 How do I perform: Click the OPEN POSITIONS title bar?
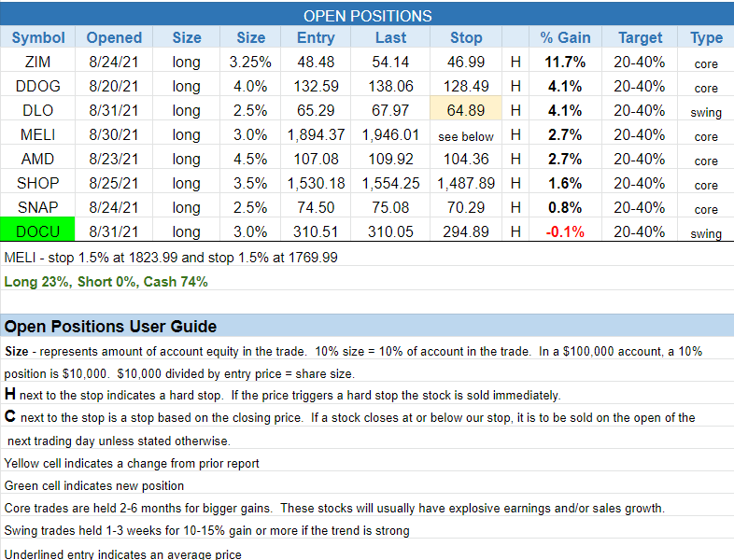[367, 14]
